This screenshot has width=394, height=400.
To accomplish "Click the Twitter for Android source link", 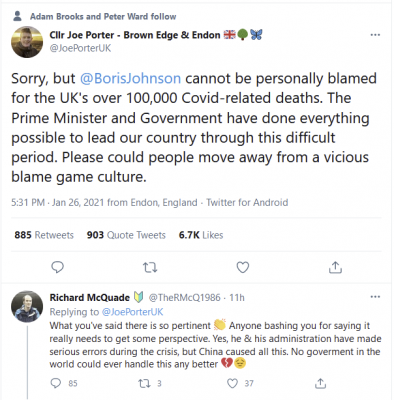I will click(x=247, y=202).
